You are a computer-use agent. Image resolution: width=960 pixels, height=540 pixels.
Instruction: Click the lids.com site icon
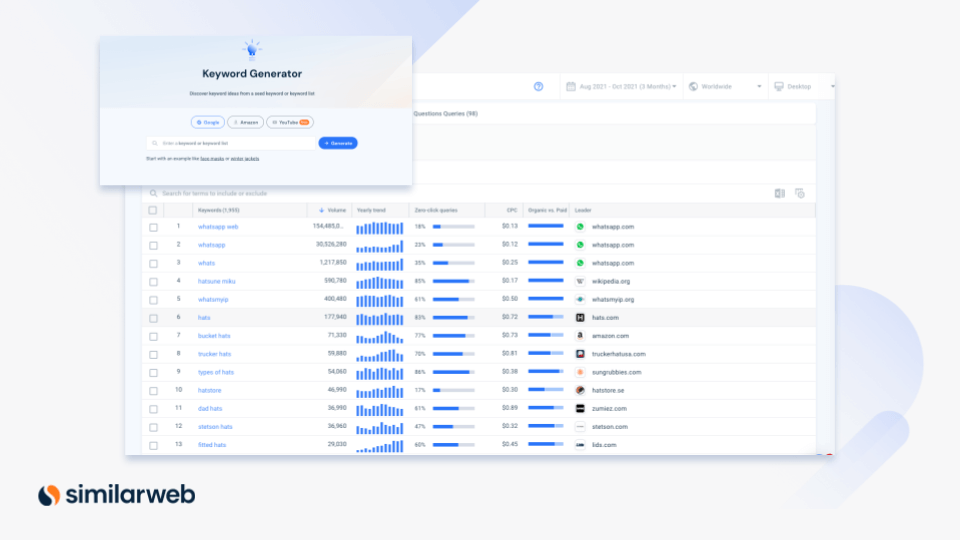tap(580, 445)
